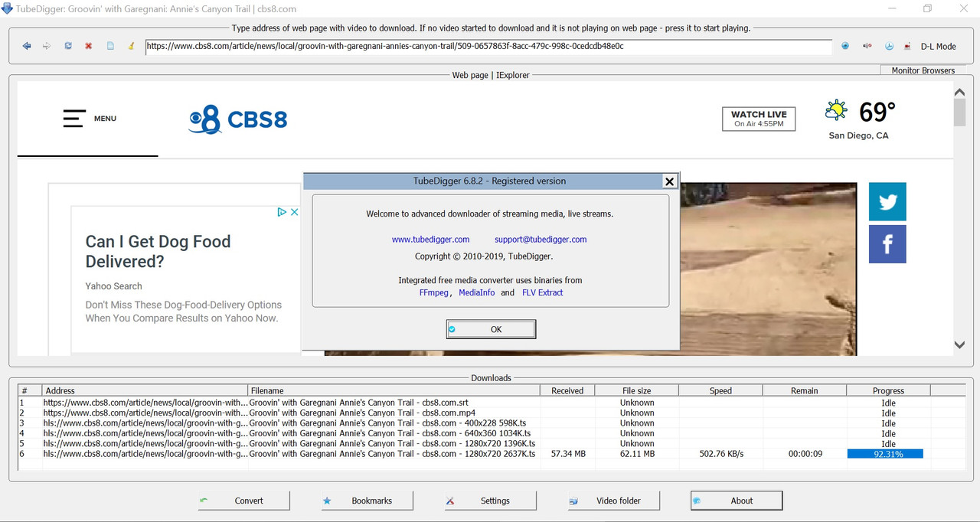Click the Speed column header
The height and width of the screenshot is (522, 980).
tap(720, 390)
